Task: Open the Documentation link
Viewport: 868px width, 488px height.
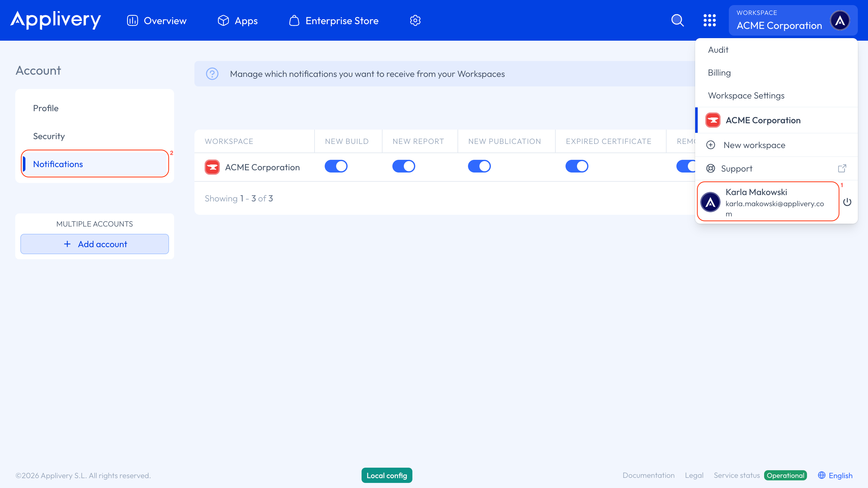Action: coord(648,475)
